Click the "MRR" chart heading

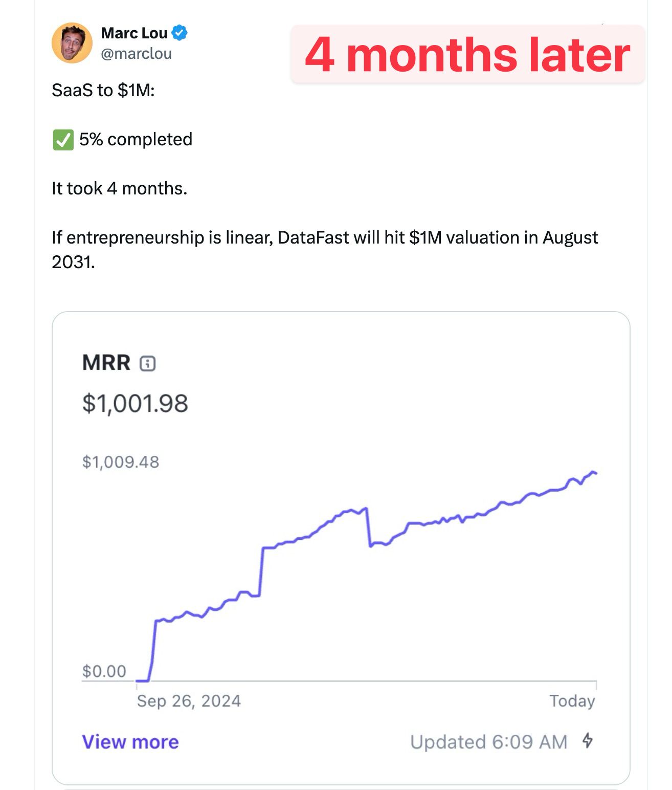[x=106, y=363]
